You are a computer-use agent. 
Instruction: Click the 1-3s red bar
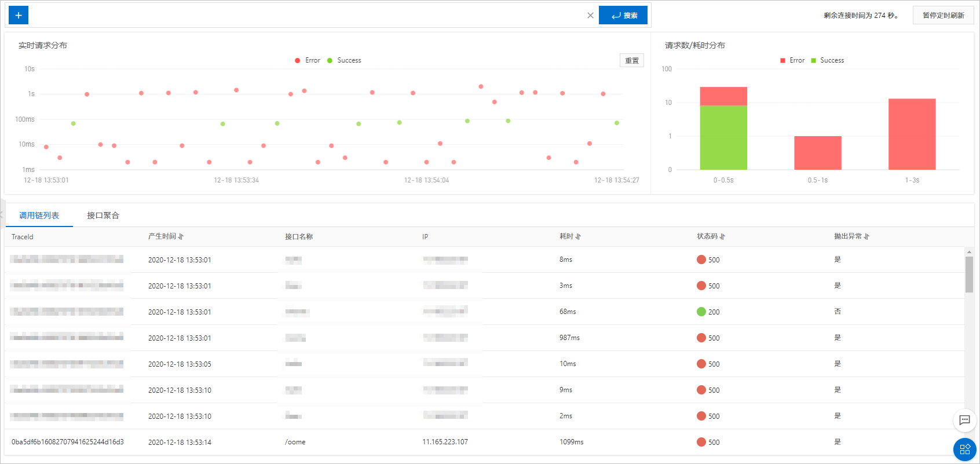pos(912,134)
